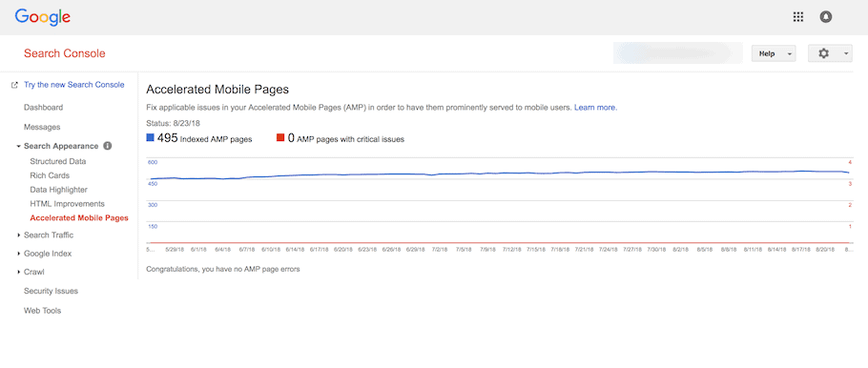Open Try the new Search Console link
Image resolution: width=868 pixels, height=368 pixels.
73,85
